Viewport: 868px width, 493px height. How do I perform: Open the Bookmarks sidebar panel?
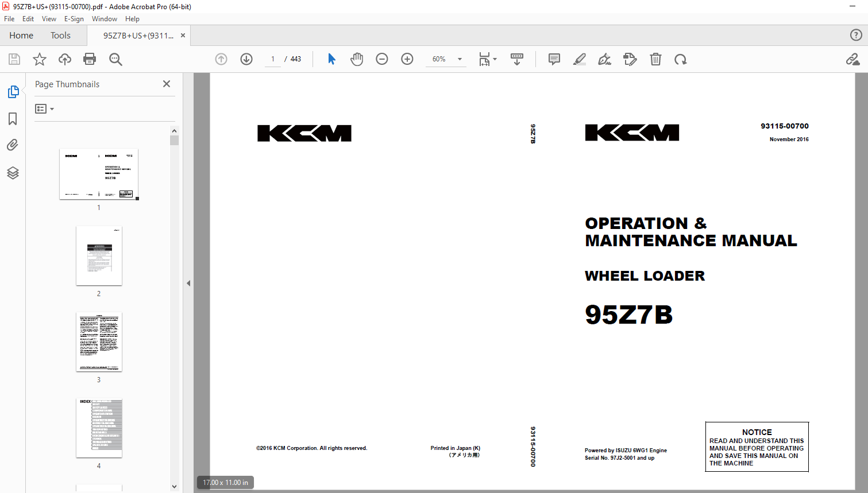[x=13, y=119]
